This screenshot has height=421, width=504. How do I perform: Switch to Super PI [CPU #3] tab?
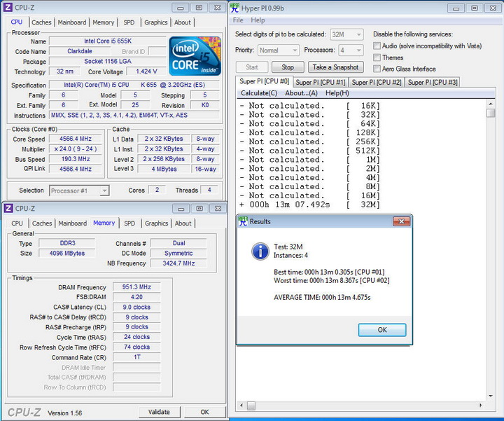(433, 83)
